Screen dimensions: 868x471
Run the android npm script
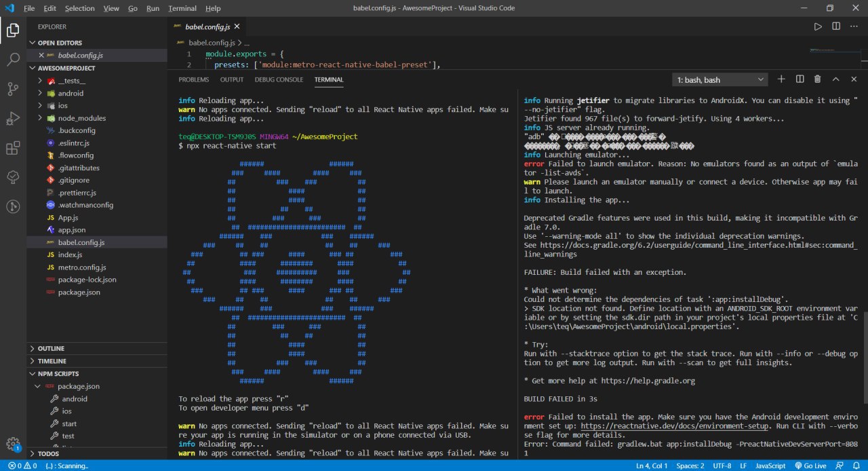pos(75,399)
